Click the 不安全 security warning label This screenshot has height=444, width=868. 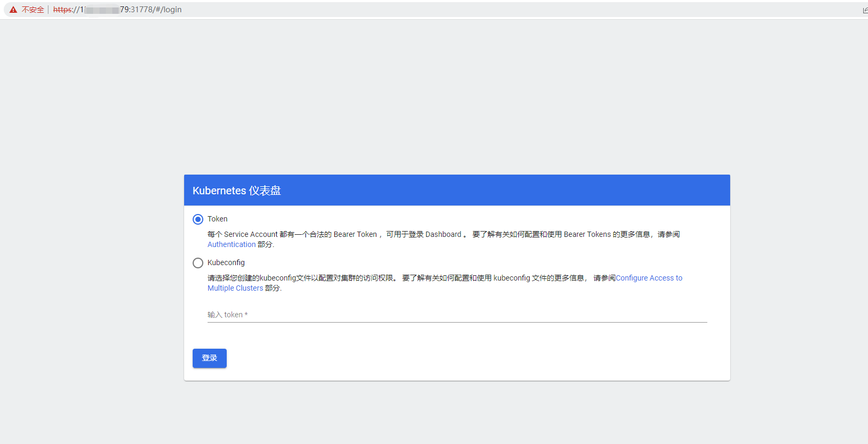click(33, 10)
